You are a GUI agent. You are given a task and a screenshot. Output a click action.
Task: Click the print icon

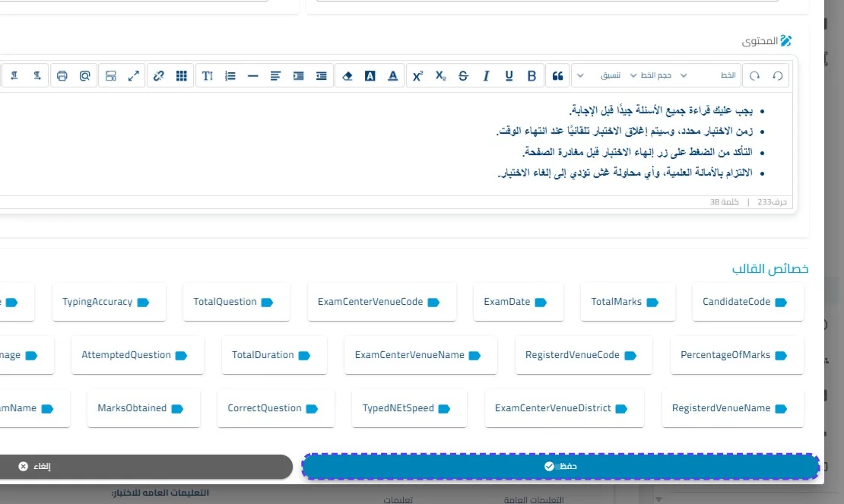[62, 76]
